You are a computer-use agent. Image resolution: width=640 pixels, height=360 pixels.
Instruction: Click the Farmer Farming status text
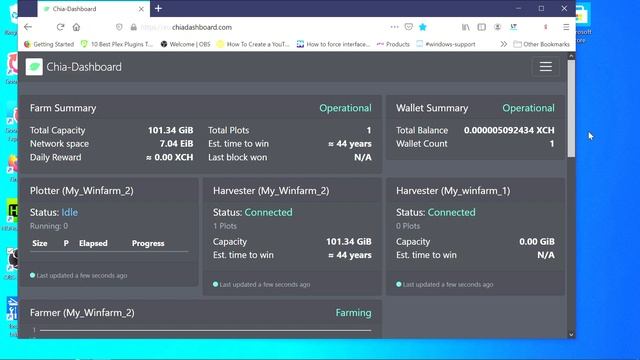tap(353, 313)
